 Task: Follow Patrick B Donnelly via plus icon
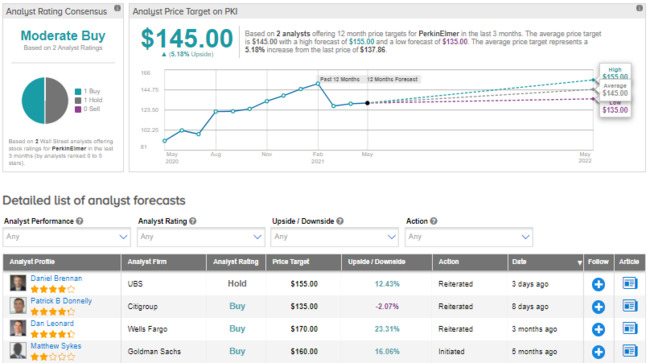tap(598, 307)
